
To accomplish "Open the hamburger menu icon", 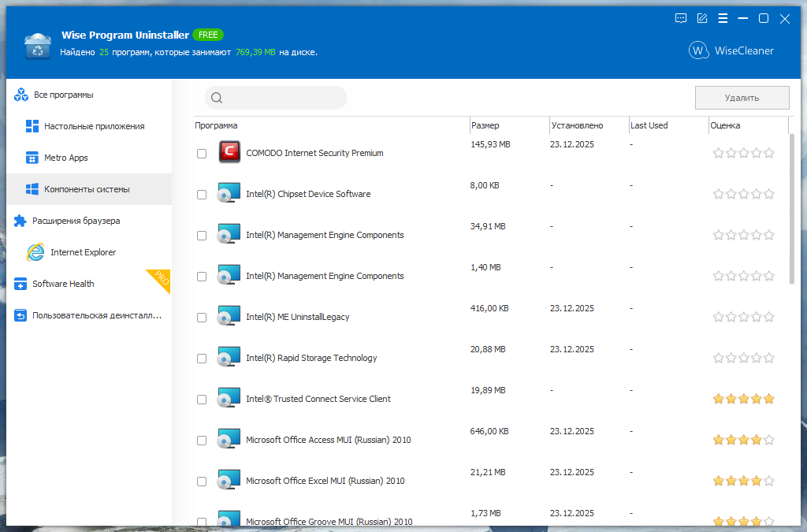I will click(x=723, y=18).
